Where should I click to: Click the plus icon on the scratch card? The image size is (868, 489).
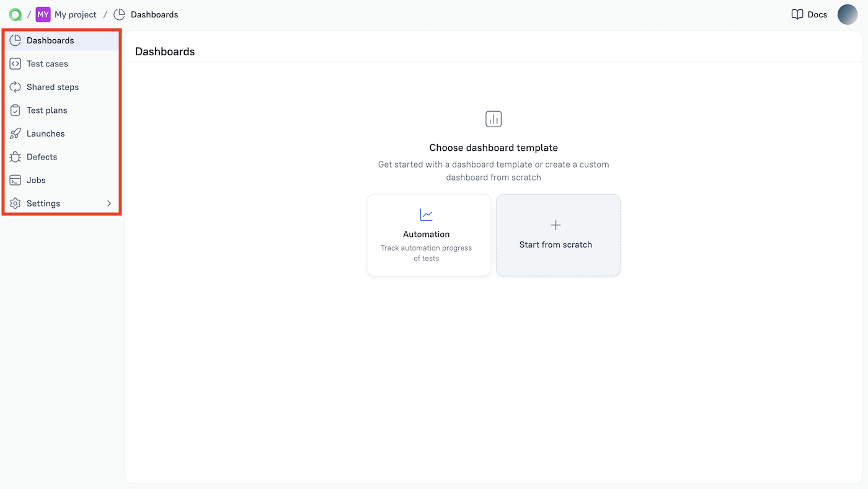[x=556, y=226]
